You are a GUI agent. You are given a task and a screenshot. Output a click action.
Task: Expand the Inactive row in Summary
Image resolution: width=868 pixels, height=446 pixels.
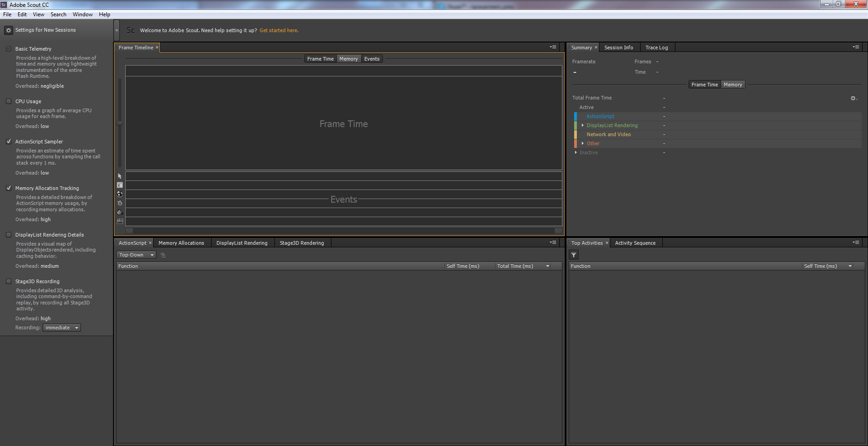click(x=576, y=152)
